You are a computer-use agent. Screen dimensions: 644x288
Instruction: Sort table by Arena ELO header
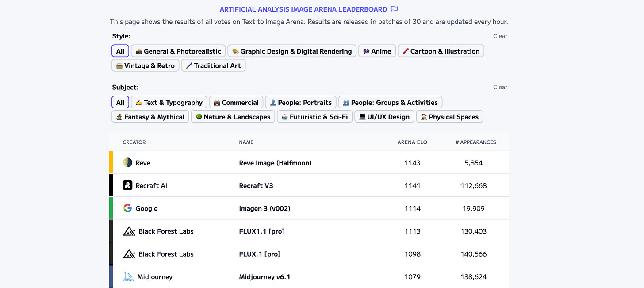click(x=412, y=142)
